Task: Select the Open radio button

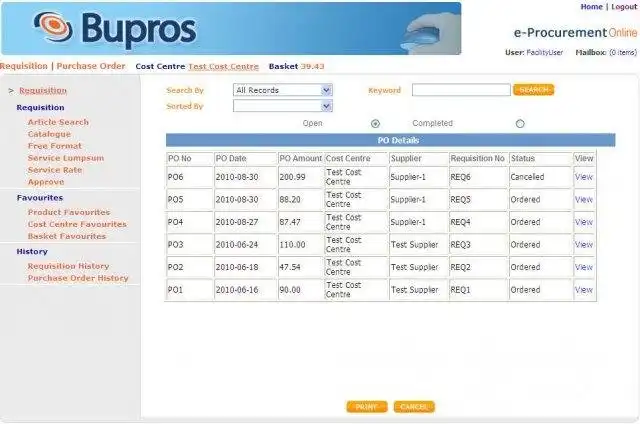Action: coord(375,123)
